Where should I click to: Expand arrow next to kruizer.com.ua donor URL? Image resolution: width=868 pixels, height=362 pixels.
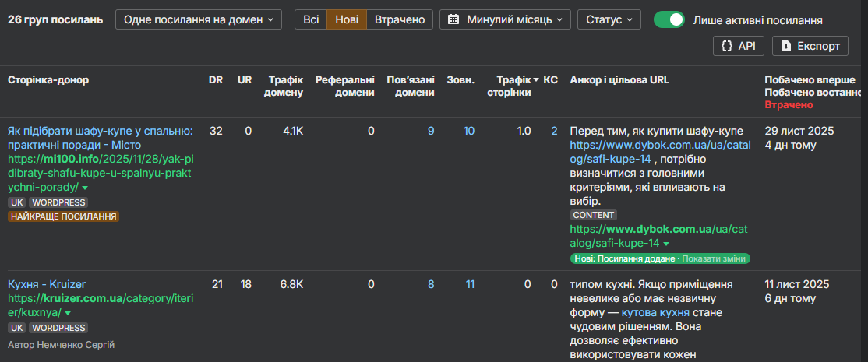pos(68,313)
